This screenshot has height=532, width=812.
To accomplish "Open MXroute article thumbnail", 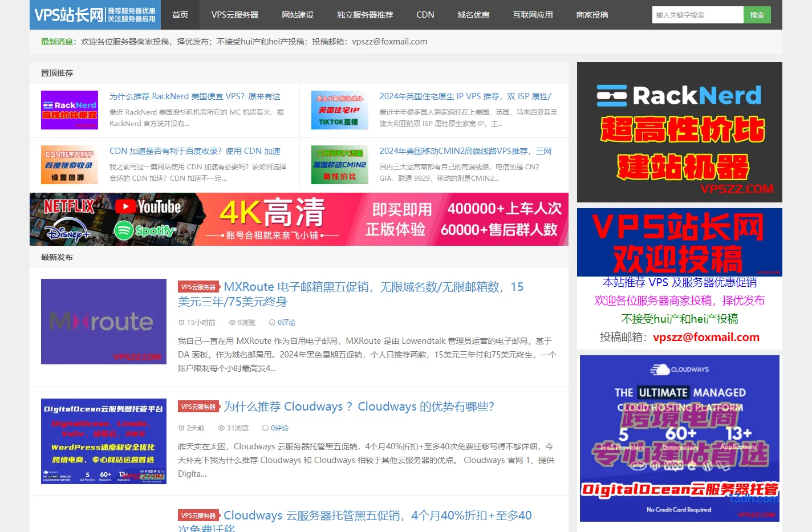I will [104, 322].
